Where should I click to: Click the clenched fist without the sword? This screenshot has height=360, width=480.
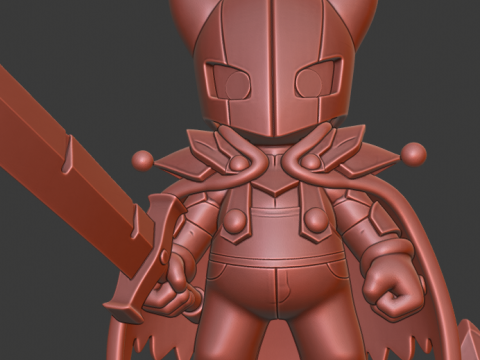[x=393, y=287]
